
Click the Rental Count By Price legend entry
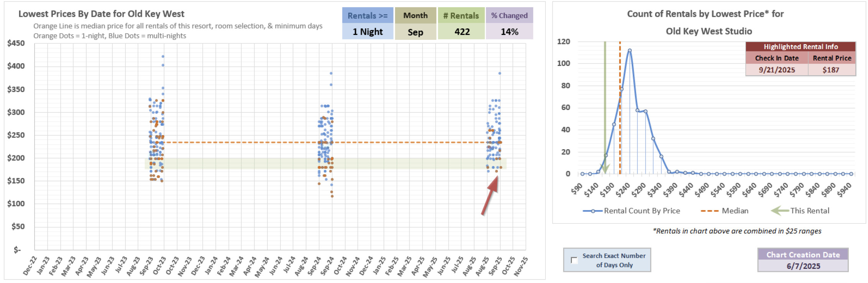[x=631, y=211]
